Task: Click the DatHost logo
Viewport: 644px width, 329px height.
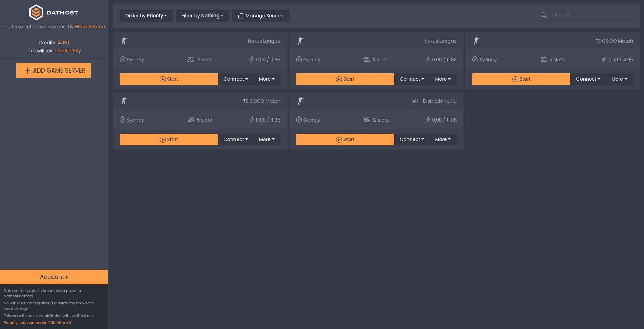Action: (54, 12)
